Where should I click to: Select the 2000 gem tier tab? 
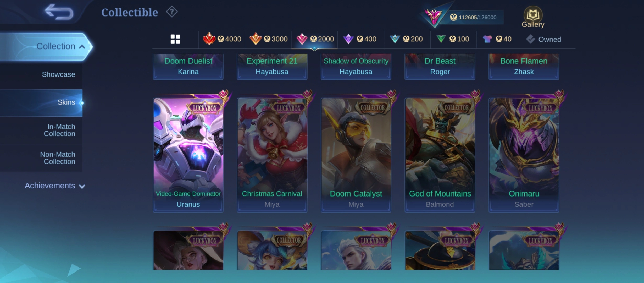pos(315,39)
